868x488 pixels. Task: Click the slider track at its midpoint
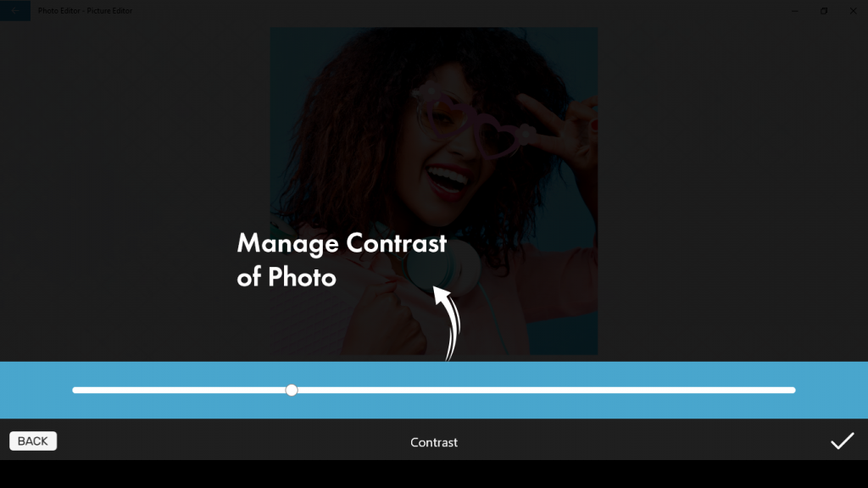pos(434,390)
